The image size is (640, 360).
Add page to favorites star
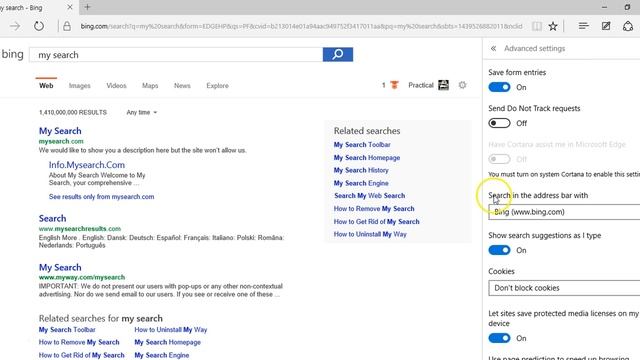(x=553, y=26)
